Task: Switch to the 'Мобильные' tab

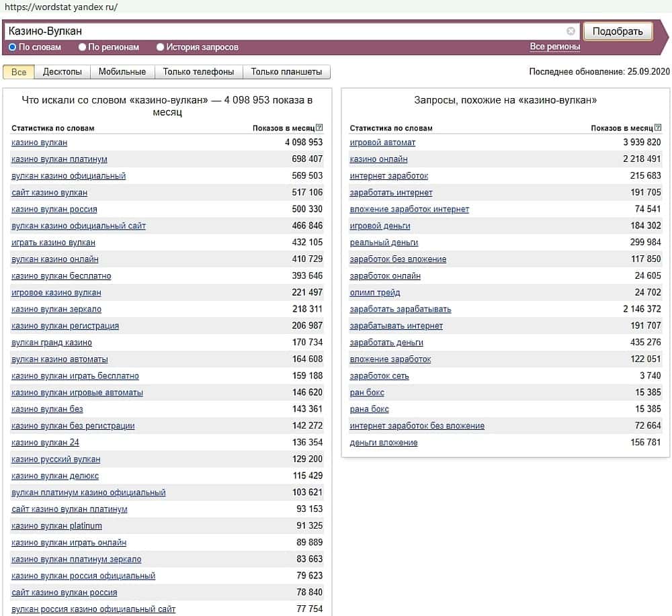Action: [122, 72]
